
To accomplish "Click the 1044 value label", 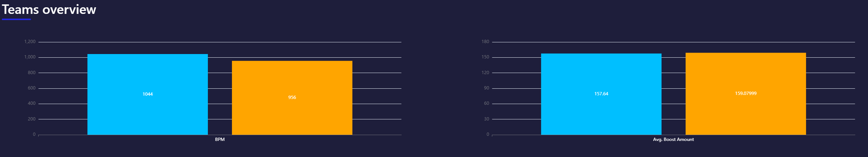I will (147, 94).
